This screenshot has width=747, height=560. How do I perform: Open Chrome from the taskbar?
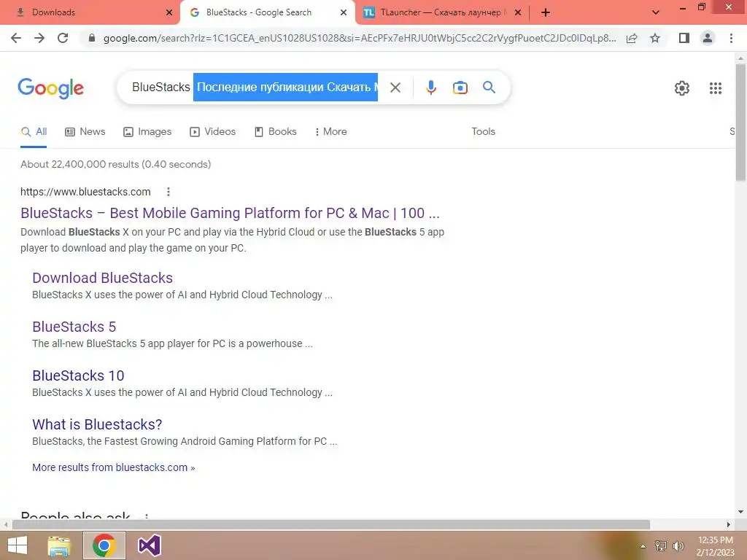(x=104, y=545)
